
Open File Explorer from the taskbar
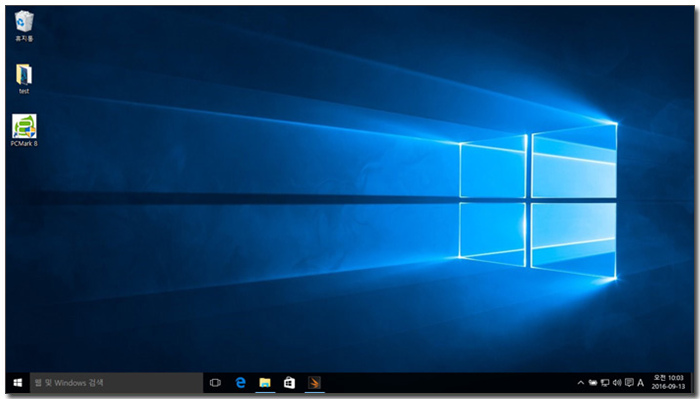point(265,383)
